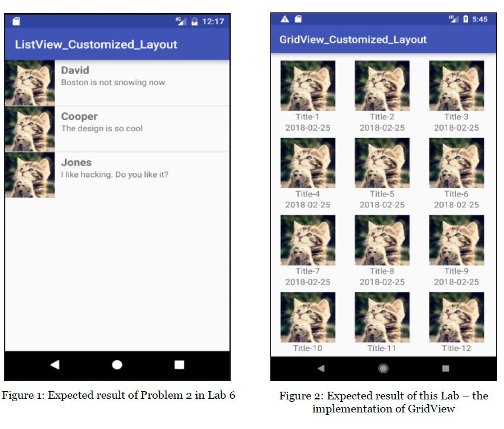Select the Title-9 cat image
504x429 pixels.
[456, 240]
